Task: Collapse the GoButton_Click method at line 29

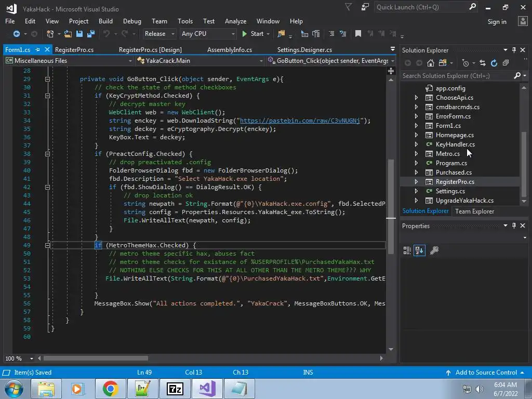Action: (x=47, y=79)
